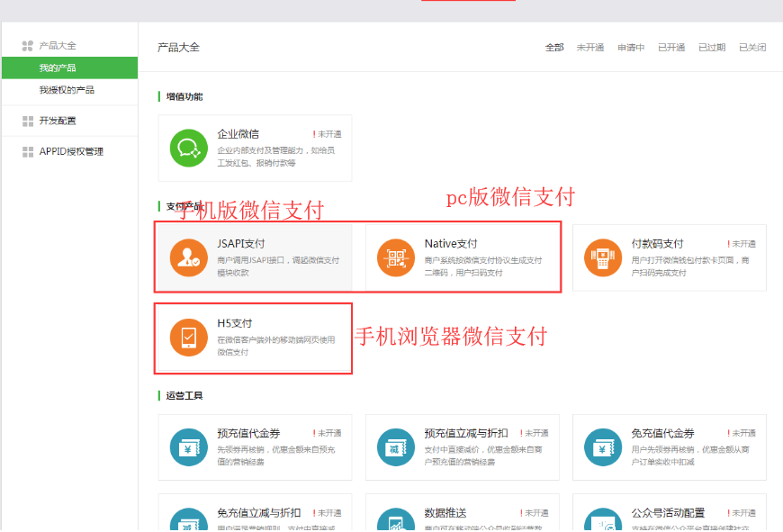
Task: Open 我授权的产品 in the sidebar
Action: [67, 90]
